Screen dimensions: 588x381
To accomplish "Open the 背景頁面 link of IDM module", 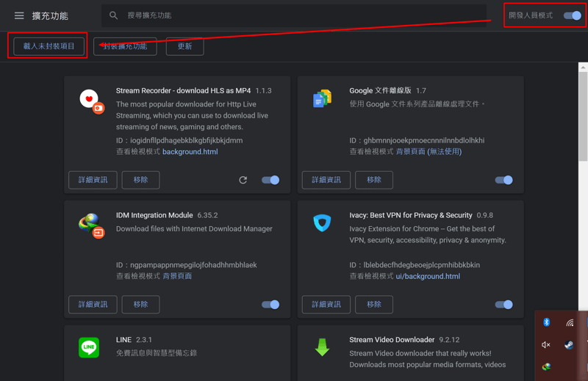I will click(x=177, y=276).
